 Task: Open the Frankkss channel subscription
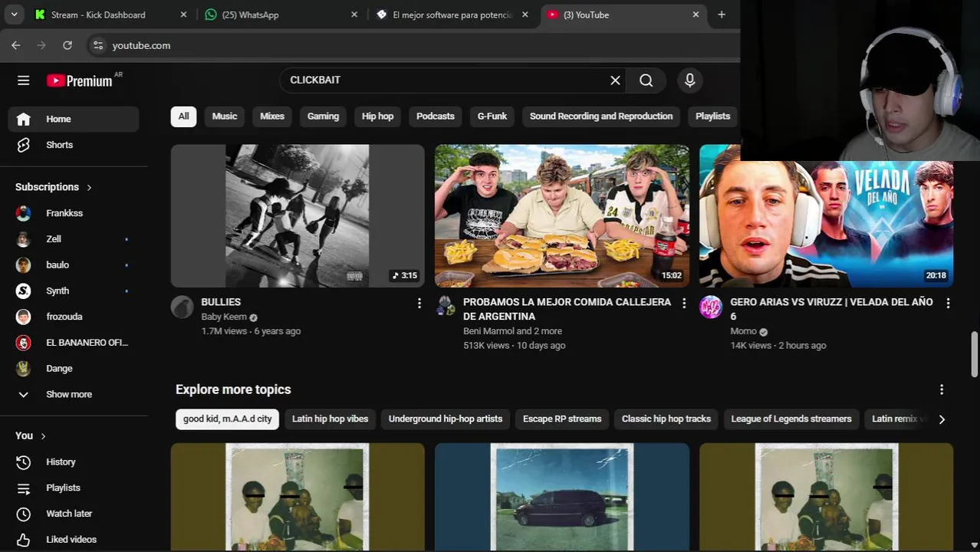[x=74, y=213]
